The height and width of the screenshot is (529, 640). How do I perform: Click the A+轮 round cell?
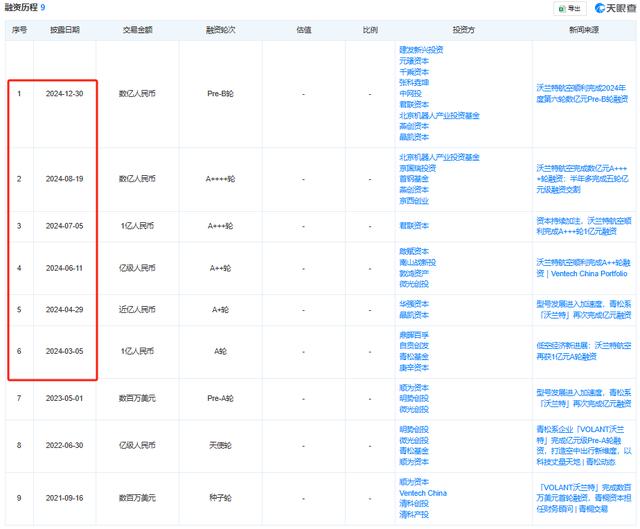click(x=220, y=310)
